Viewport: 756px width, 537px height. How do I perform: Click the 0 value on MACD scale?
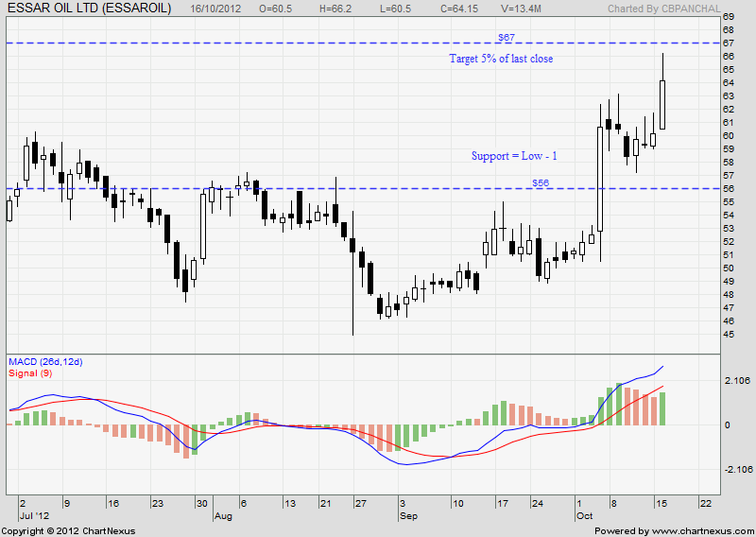[728, 425]
